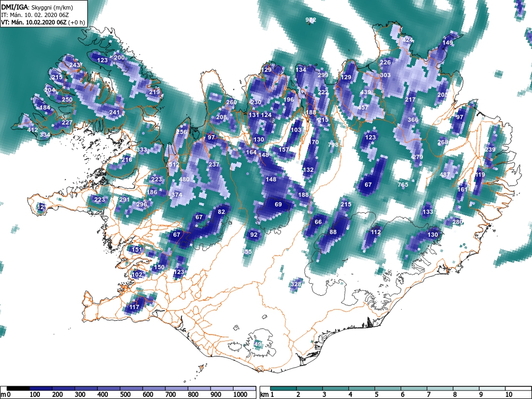Click the visibility value 333
The image size is (532, 399).
(x=142, y=149)
